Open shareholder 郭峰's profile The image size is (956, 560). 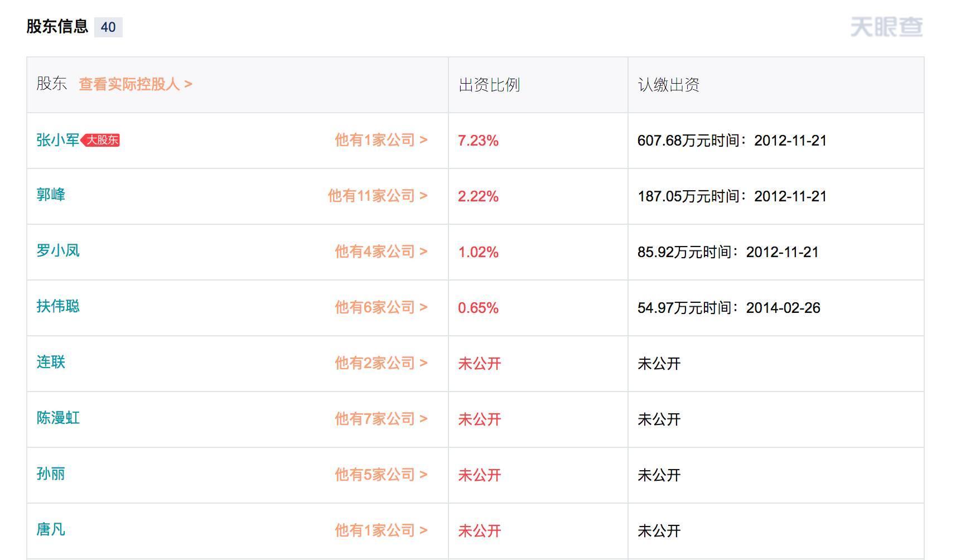tap(51, 195)
